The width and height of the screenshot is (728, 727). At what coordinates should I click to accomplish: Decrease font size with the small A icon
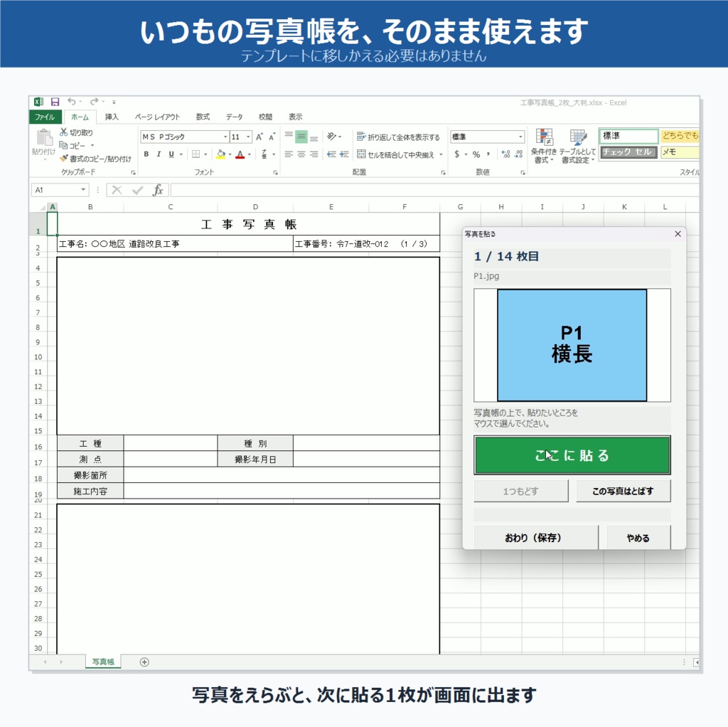tap(272, 137)
